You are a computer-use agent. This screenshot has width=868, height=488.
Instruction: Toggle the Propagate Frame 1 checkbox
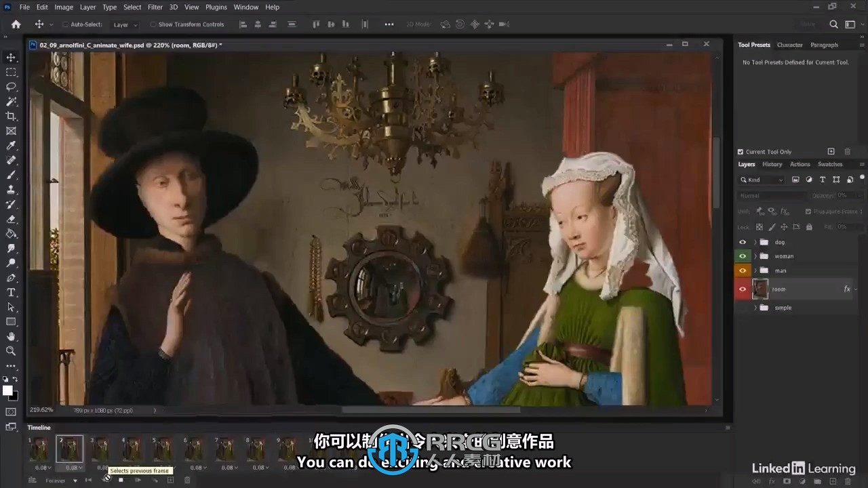pos(808,211)
